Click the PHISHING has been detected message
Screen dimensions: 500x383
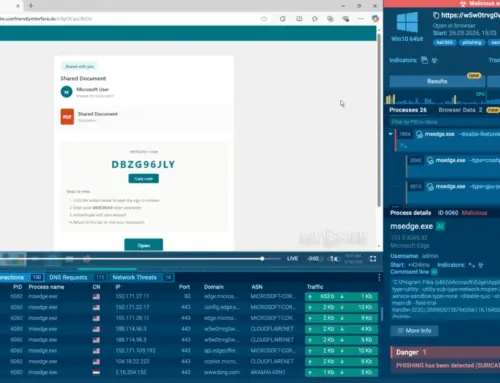click(x=448, y=366)
